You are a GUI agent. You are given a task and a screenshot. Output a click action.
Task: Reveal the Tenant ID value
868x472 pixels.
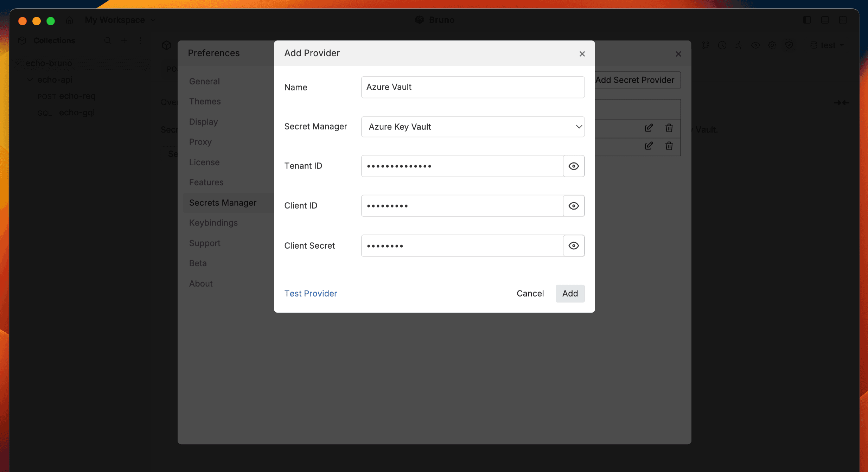(x=573, y=166)
